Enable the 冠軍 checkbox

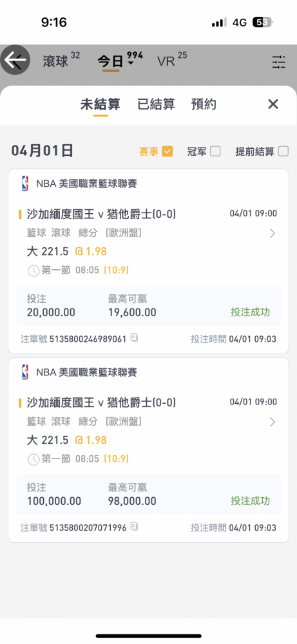(215, 151)
